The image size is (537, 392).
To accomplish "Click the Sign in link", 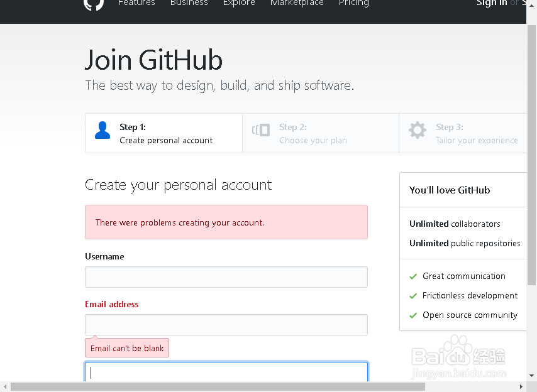I will point(491,3).
